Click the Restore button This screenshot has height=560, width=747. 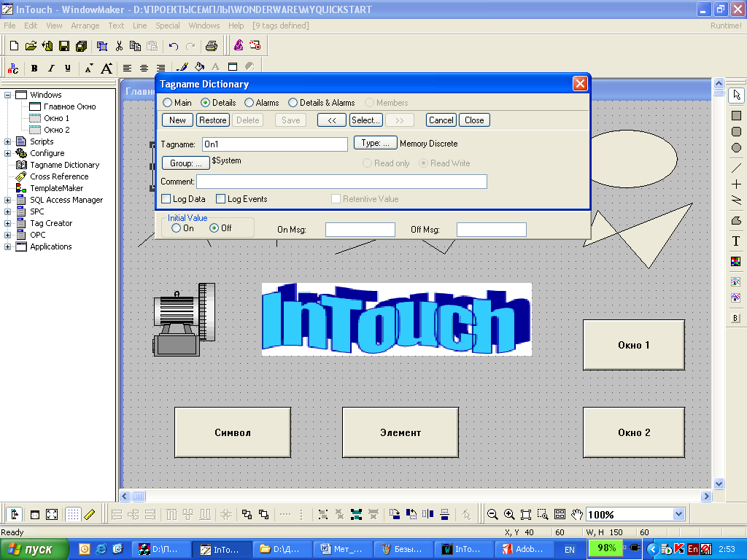point(212,120)
